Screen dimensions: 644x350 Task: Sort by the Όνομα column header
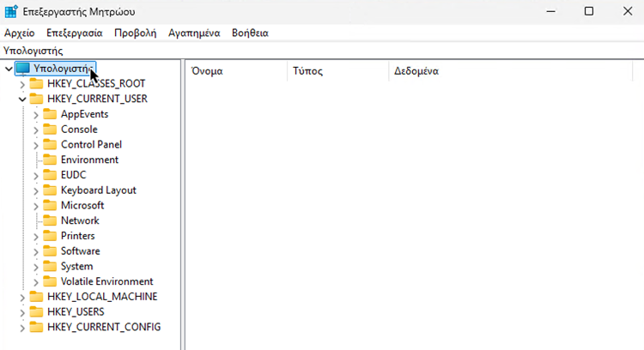coord(237,71)
